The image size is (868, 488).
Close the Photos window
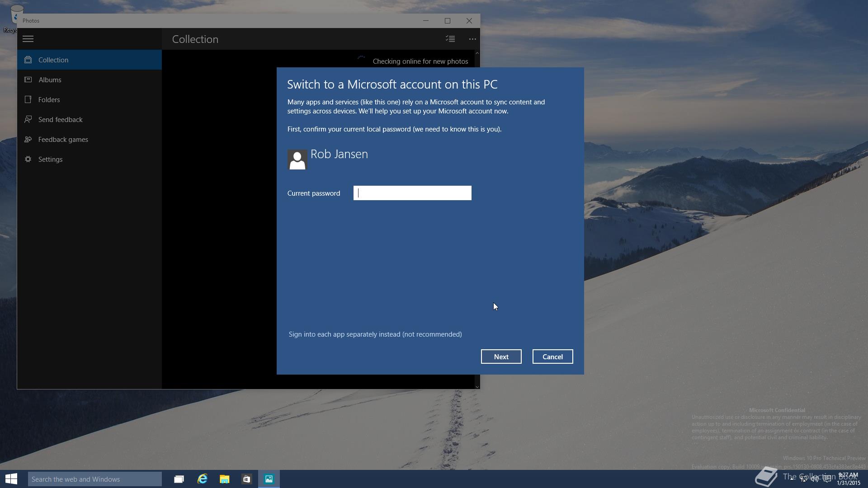tap(469, 21)
